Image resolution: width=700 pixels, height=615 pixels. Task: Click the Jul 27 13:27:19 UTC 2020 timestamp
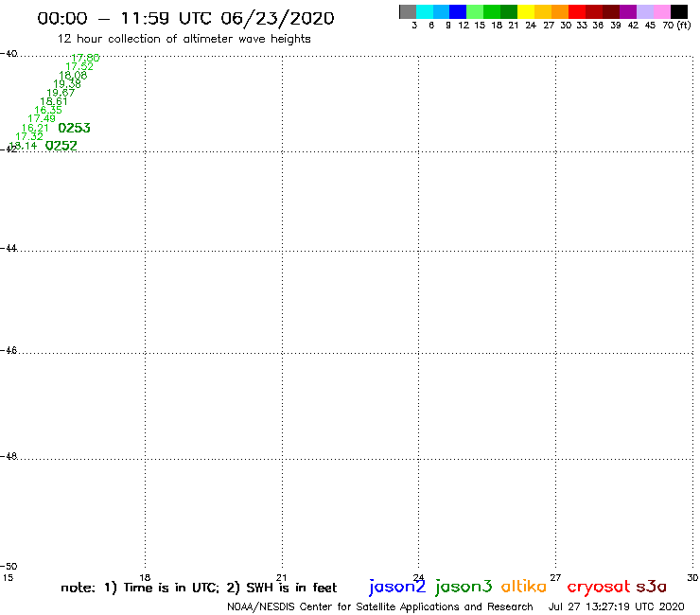(616, 606)
